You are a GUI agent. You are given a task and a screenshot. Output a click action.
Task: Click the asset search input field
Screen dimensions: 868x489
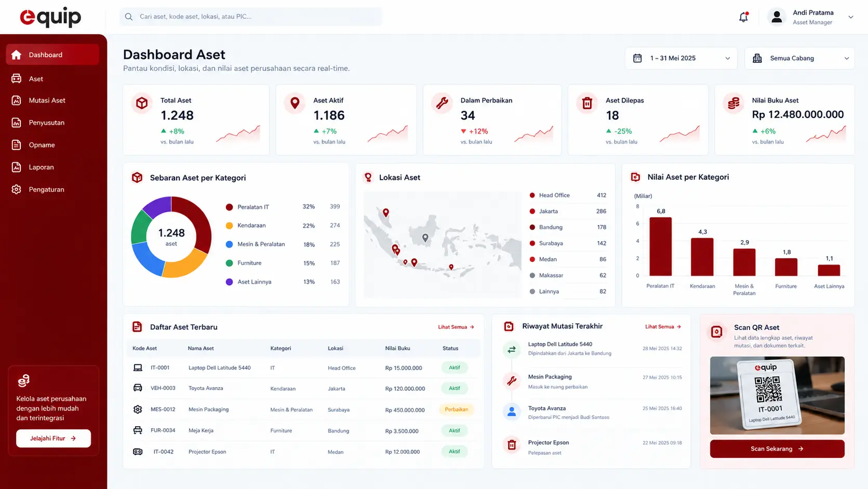(250, 17)
